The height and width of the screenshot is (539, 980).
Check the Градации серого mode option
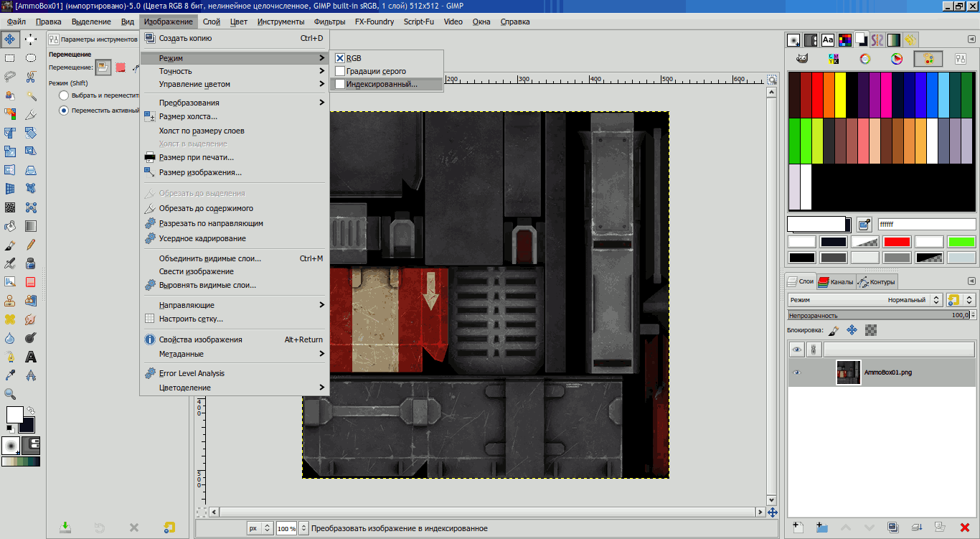[340, 71]
